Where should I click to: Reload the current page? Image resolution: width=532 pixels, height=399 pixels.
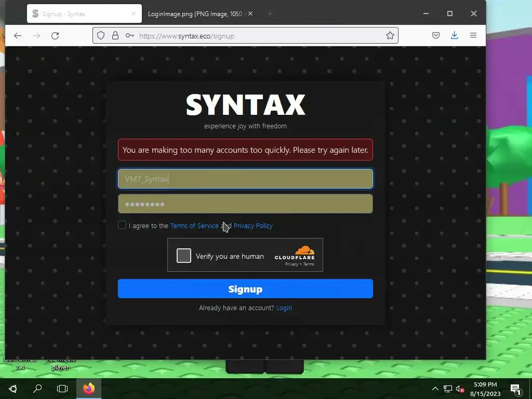tap(55, 36)
